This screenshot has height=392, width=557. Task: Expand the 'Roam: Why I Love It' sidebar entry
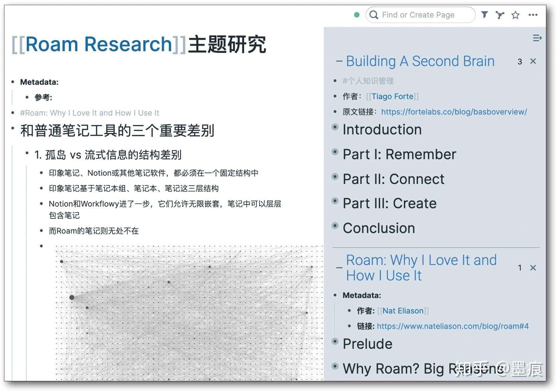pos(339,268)
